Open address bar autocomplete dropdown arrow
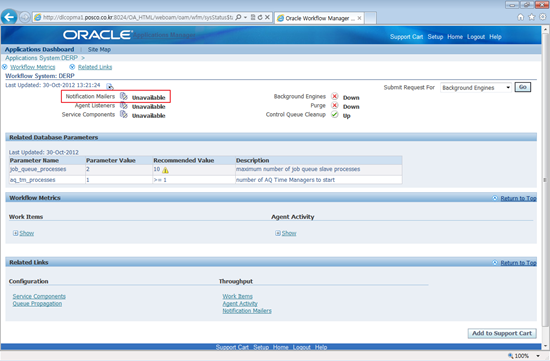Screen dimensions: 550x361 pos(246,17)
